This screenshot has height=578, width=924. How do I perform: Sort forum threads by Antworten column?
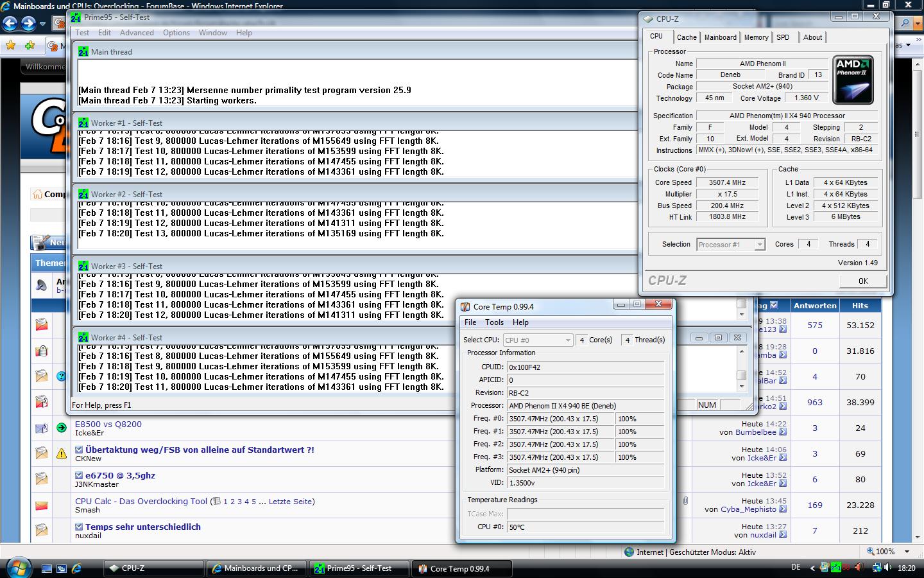point(815,306)
